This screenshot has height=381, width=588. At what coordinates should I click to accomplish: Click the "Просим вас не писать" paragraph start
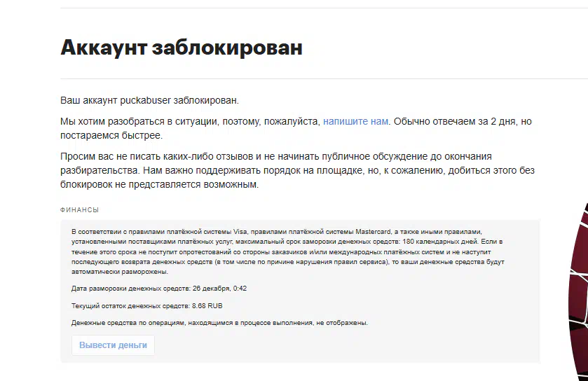(x=112, y=156)
